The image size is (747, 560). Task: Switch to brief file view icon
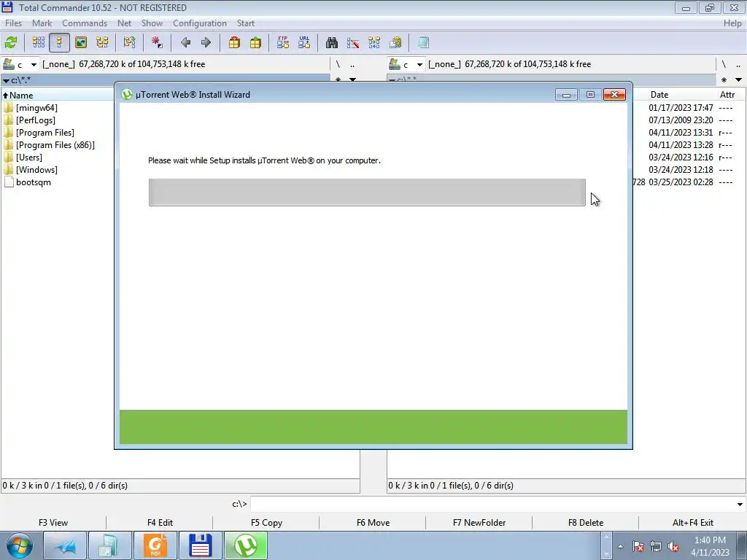click(x=39, y=42)
